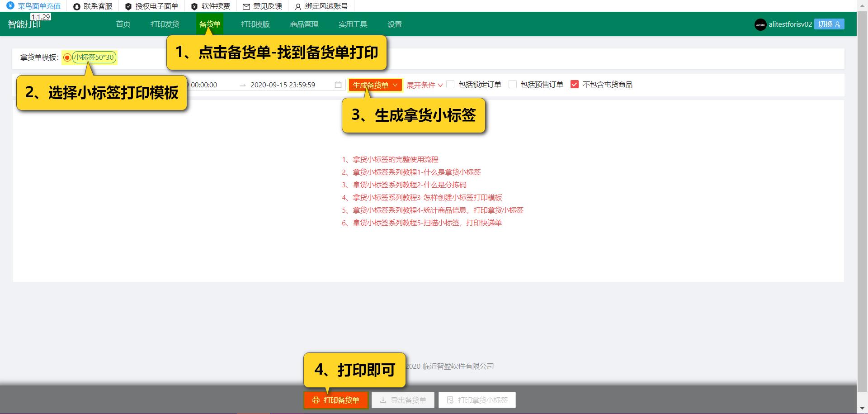The image size is (868, 414).
Task: Check the 包括预售订单 option
Action: coord(513,84)
